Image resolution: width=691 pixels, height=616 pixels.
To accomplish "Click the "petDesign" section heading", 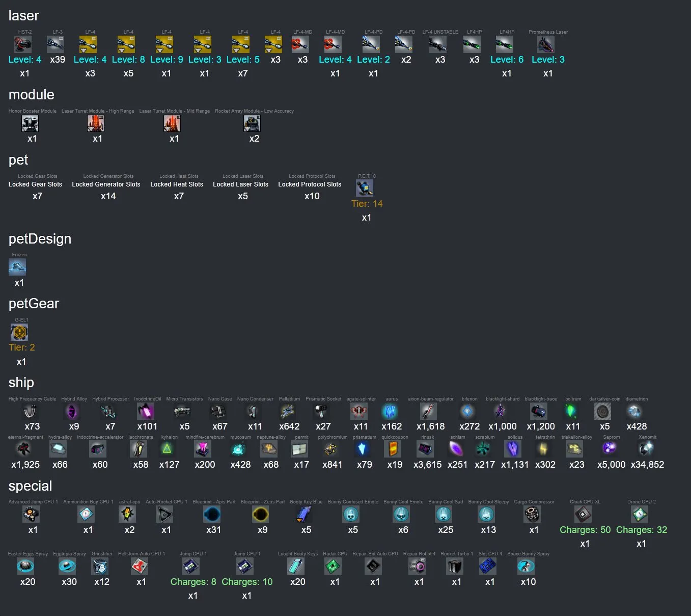I will point(40,239).
